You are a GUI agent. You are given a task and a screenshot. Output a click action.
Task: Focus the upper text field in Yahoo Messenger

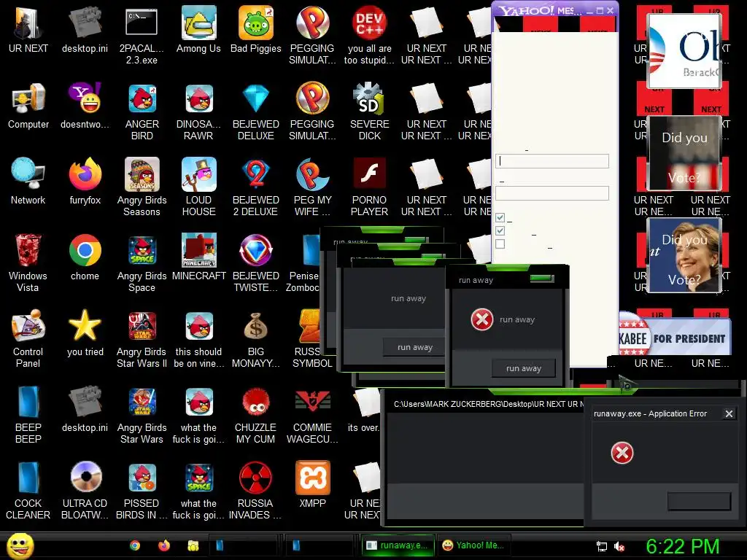click(552, 161)
